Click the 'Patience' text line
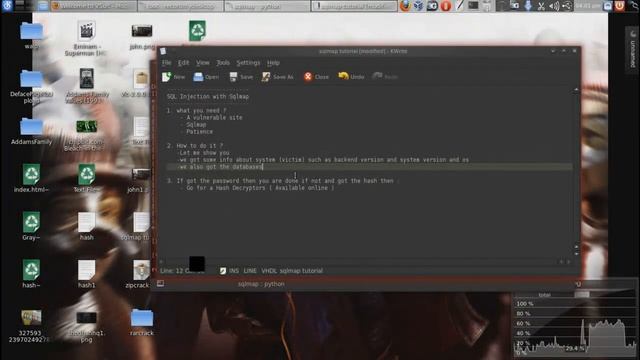 click(x=199, y=132)
